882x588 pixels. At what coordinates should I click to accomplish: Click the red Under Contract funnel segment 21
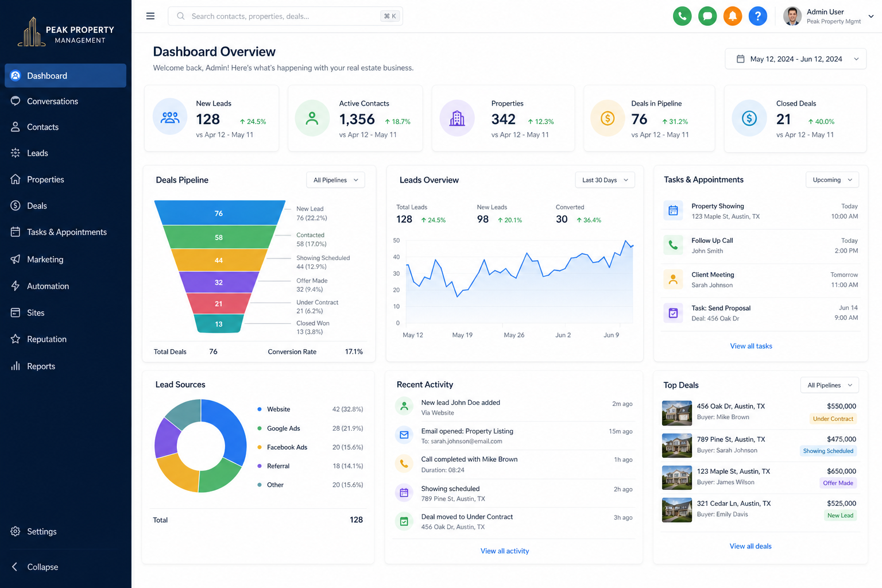click(219, 304)
